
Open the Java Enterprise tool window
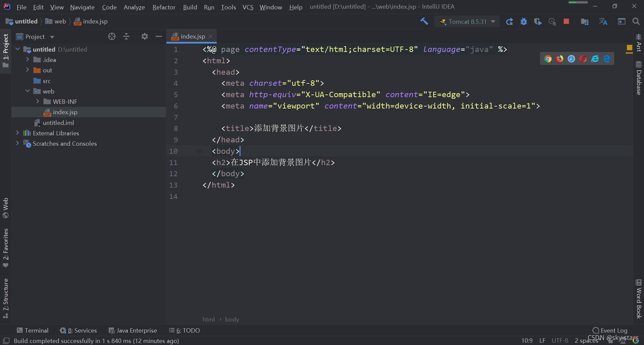point(133,330)
